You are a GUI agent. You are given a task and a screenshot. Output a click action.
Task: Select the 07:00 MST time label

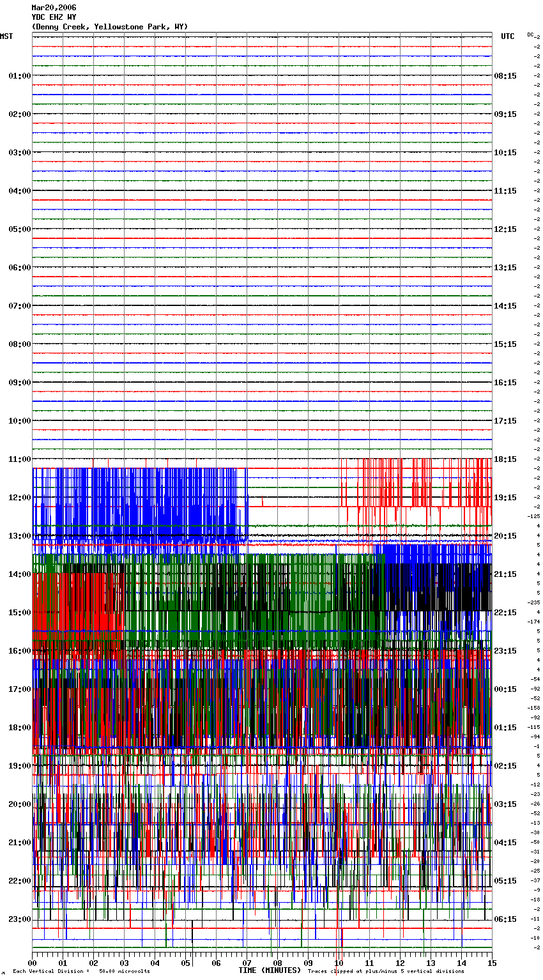(x=20, y=306)
